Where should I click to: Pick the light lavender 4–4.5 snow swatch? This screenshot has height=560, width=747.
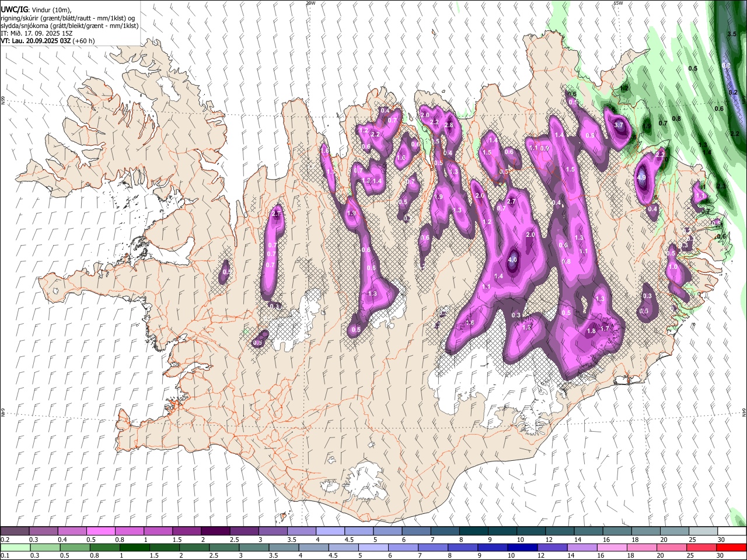[330, 531]
